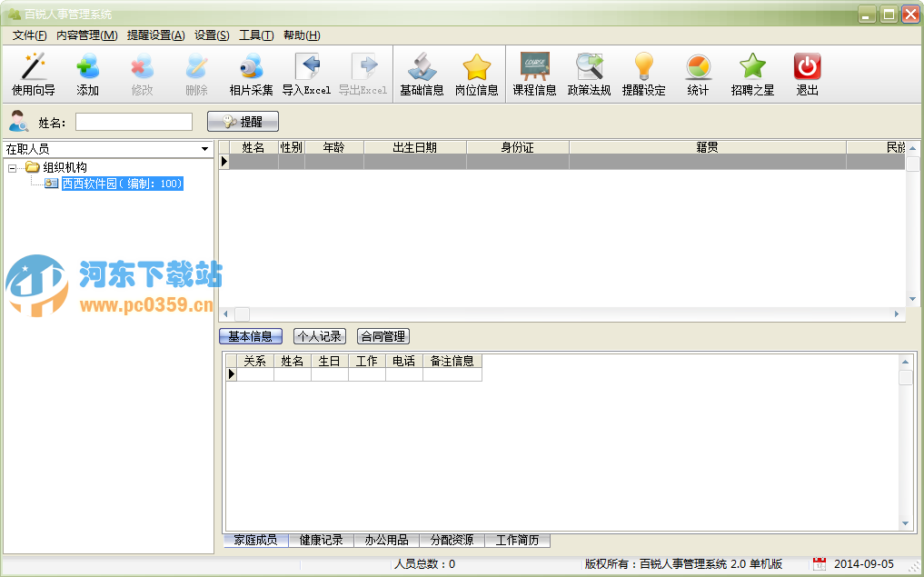Click the 生日 column header
924x577 pixels.
click(x=330, y=361)
